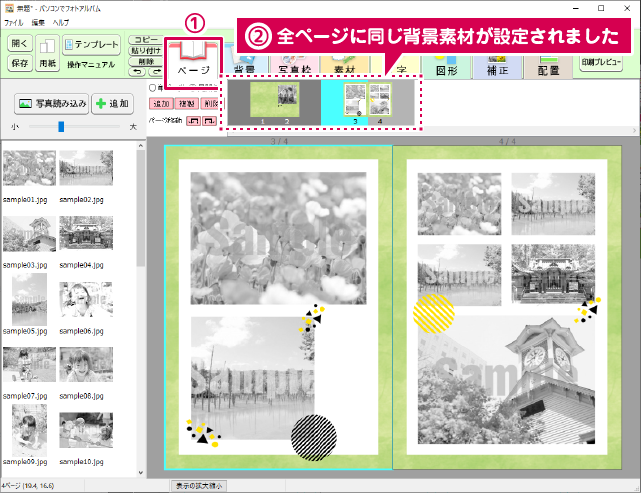Adjust the thumbnail size slider handle
This screenshot has width=641, height=493.
pos(61,127)
